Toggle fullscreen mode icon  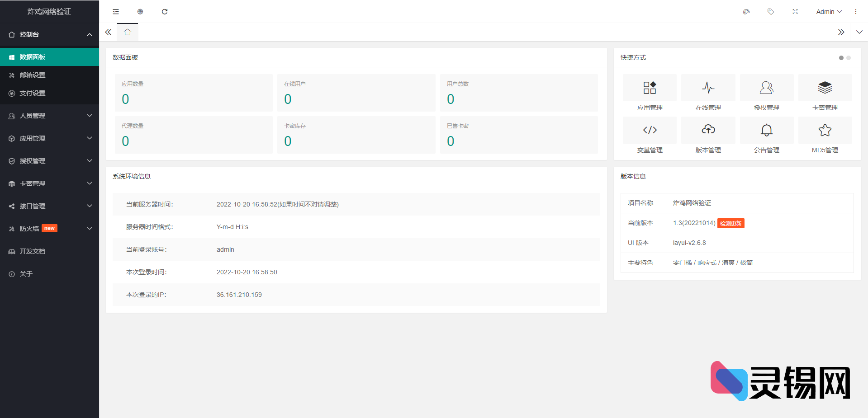click(795, 12)
